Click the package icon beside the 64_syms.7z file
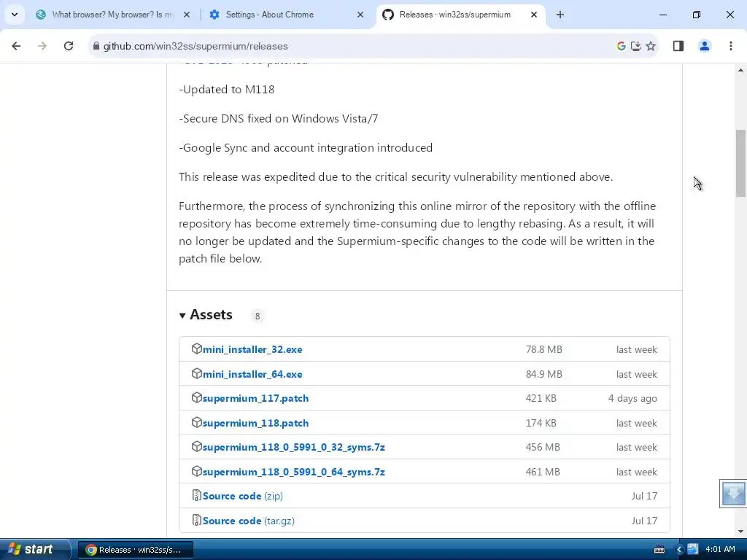747x560 pixels. click(x=197, y=471)
